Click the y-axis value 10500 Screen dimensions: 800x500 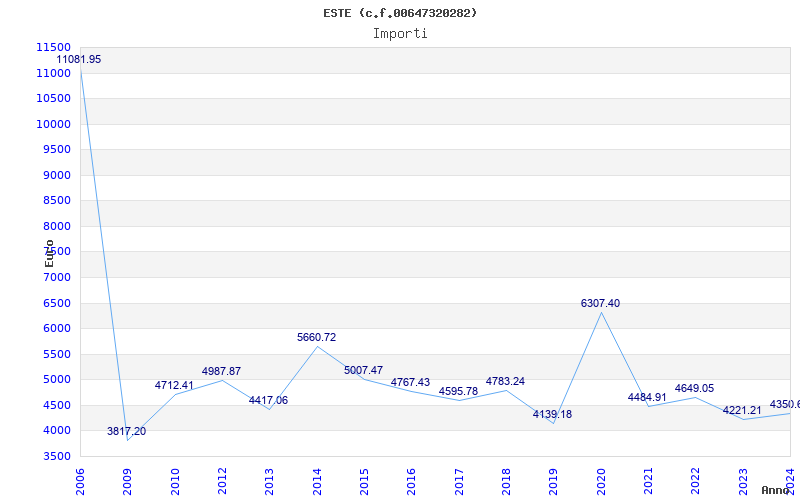coord(53,98)
